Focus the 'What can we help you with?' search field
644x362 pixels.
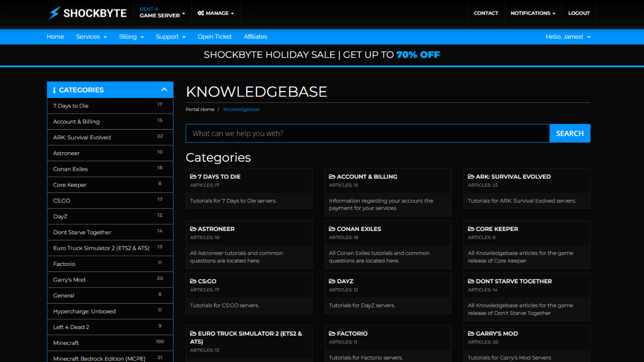pyautogui.click(x=368, y=133)
